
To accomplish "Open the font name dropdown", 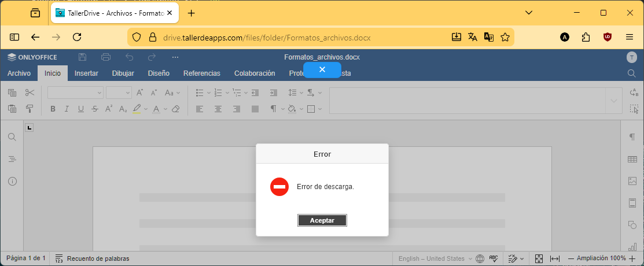I will pos(75,93).
